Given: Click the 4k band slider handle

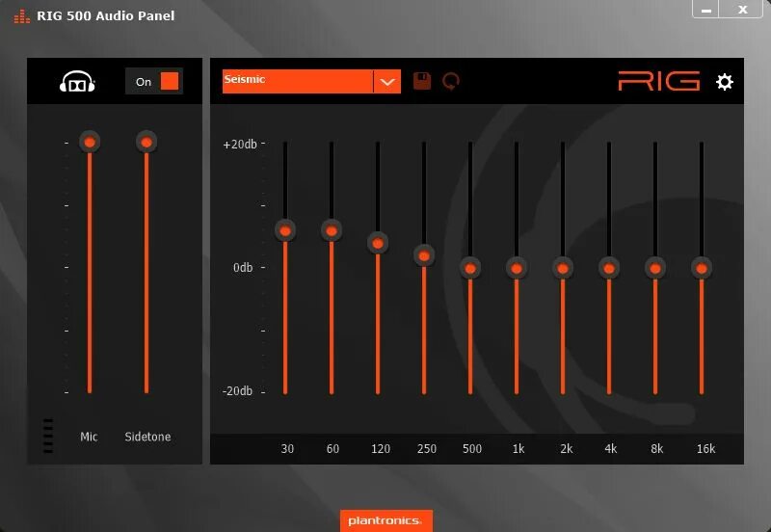Looking at the screenshot, I should (609, 269).
